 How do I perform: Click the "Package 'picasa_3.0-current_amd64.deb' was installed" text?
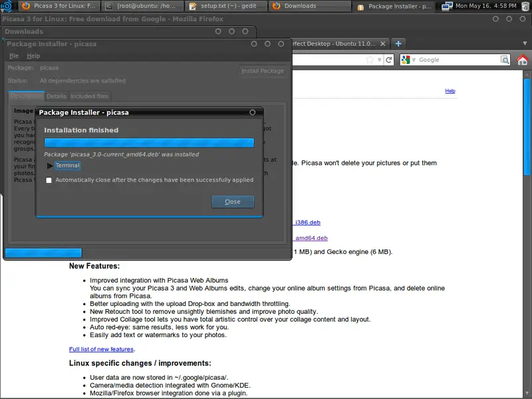(122, 154)
